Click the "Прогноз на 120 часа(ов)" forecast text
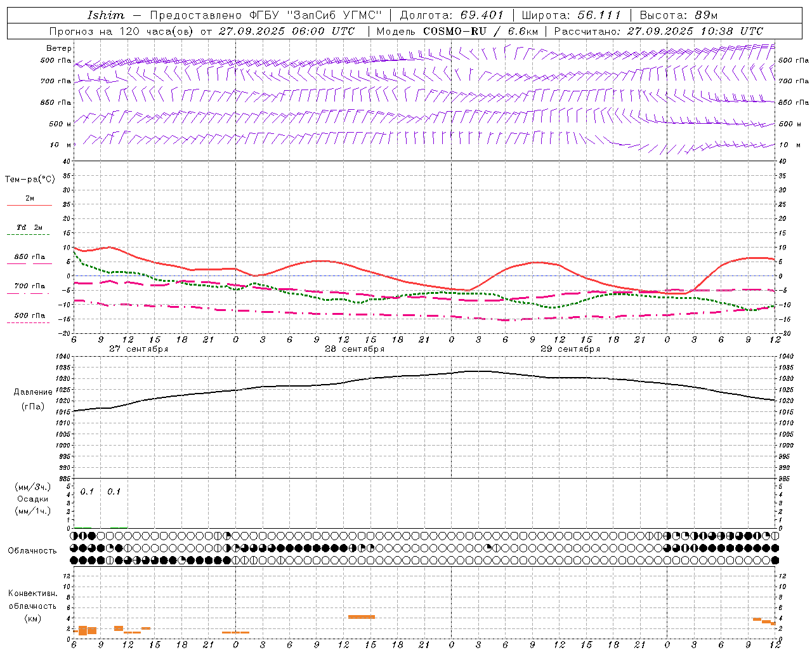 coord(122,31)
